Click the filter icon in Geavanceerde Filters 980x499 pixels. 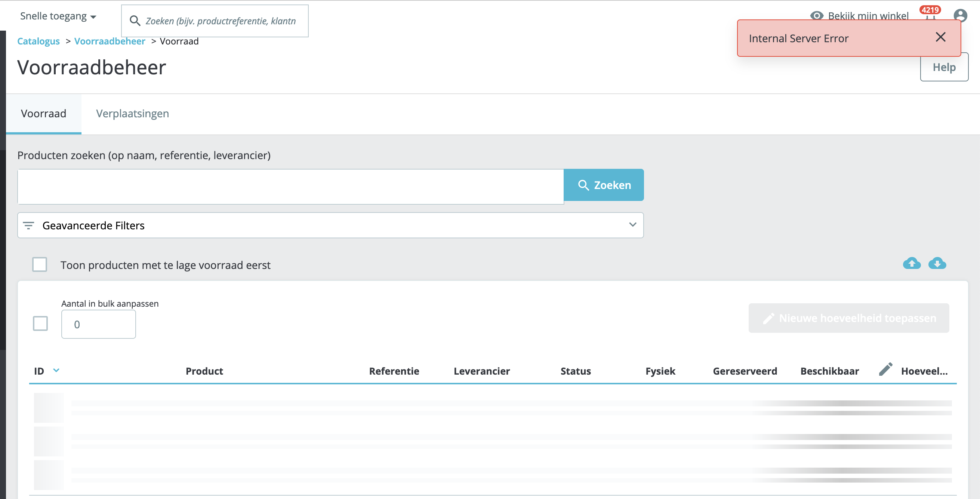click(x=28, y=225)
